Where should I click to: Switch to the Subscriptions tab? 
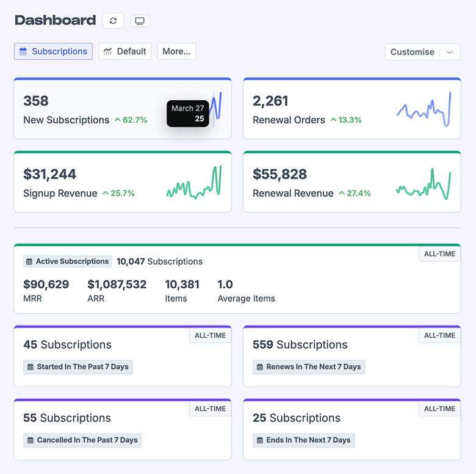point(53,51)
